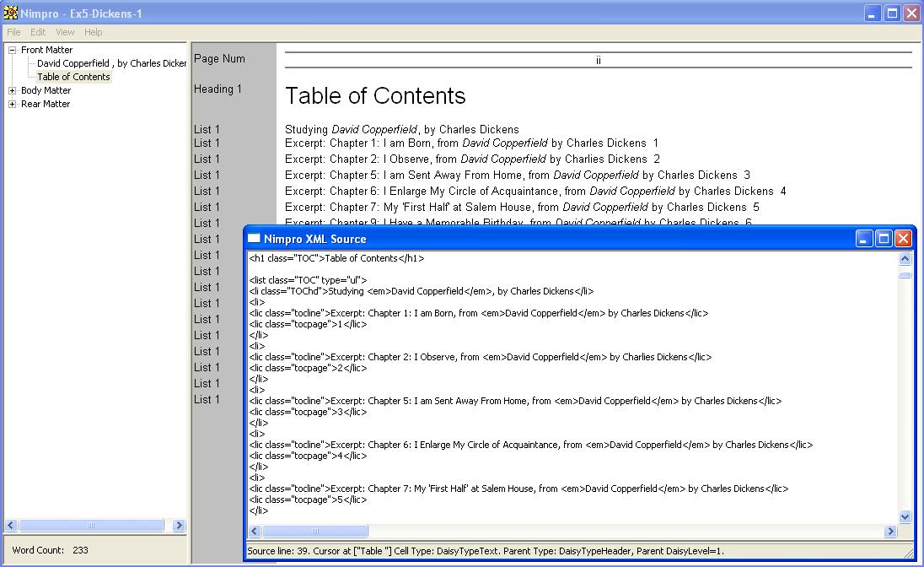
Task: Open the Help menu
Action: click(93, 32)
